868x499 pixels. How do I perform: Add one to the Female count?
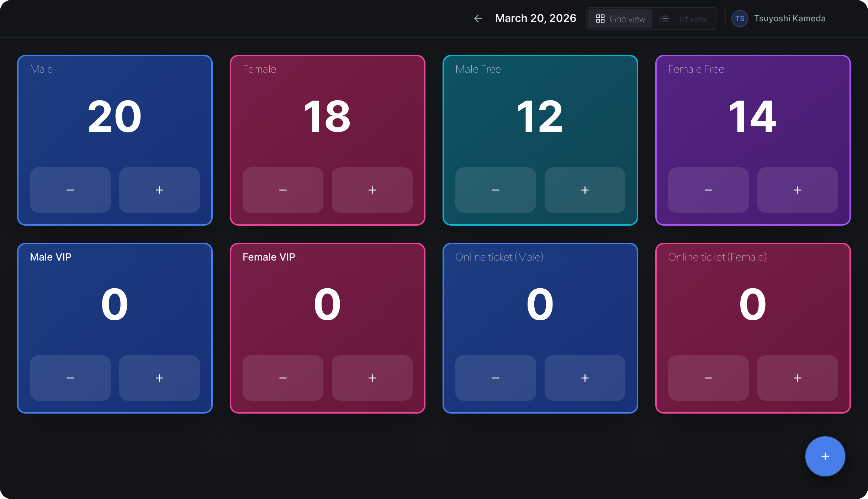click(x=372, y=190)
